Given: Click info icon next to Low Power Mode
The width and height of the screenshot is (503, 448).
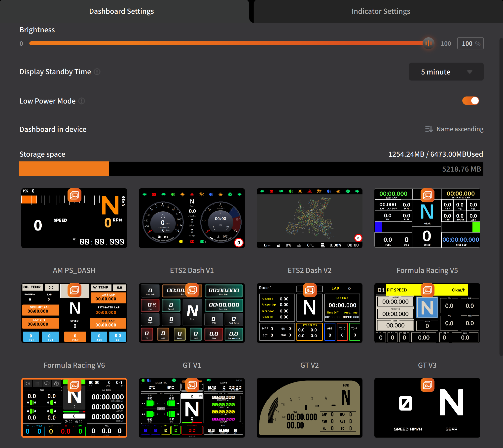Looking at the screenshot, I should click(82, 101).
